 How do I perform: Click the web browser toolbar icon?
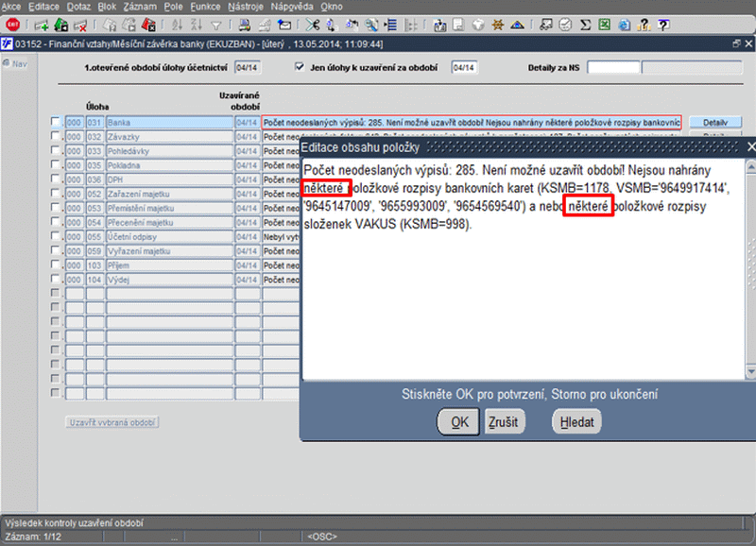tap(625, 26)
